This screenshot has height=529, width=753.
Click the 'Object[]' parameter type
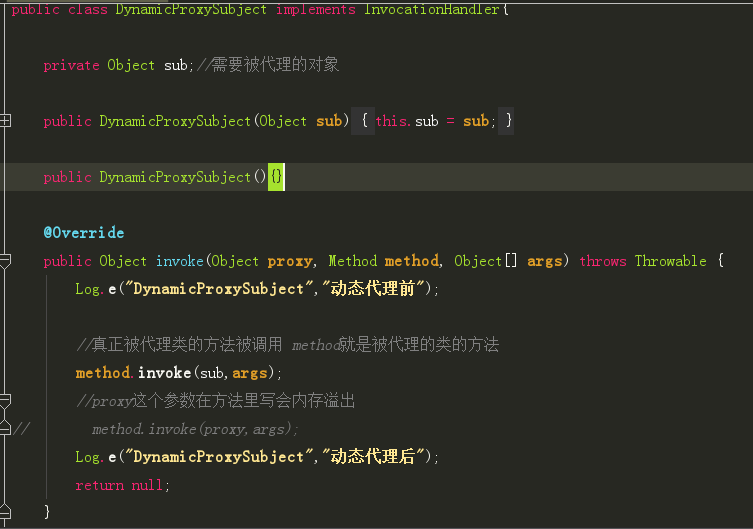[x=486, y=261]
